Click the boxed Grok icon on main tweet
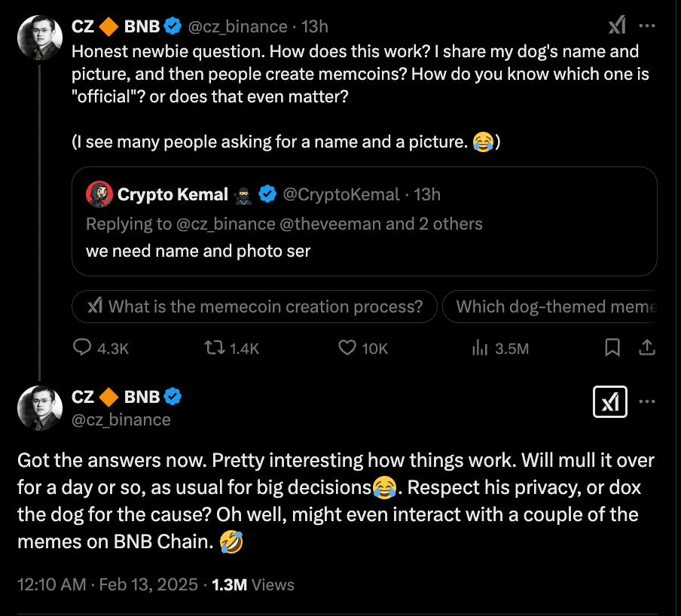 point(610,404)
